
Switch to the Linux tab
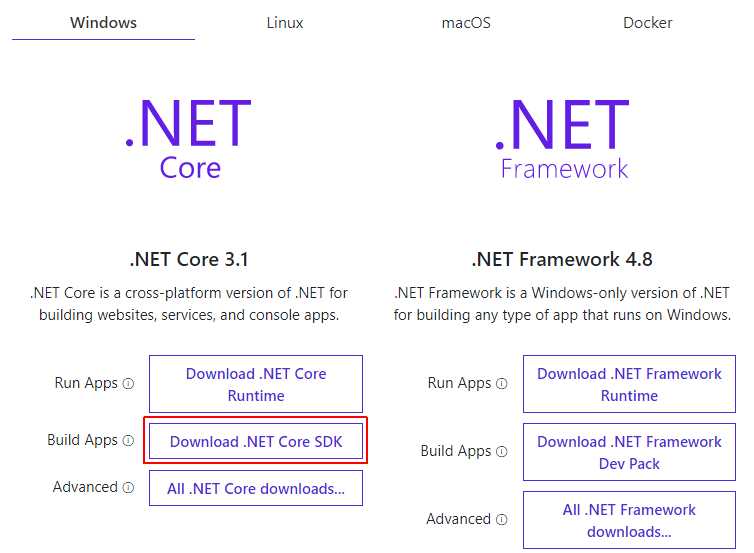tap(285, 23)
